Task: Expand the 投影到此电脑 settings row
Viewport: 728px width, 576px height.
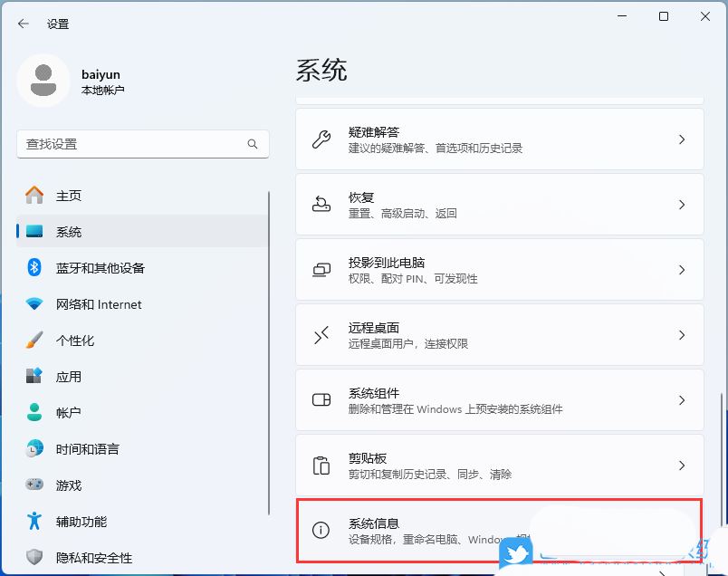Action: (682, 269)
